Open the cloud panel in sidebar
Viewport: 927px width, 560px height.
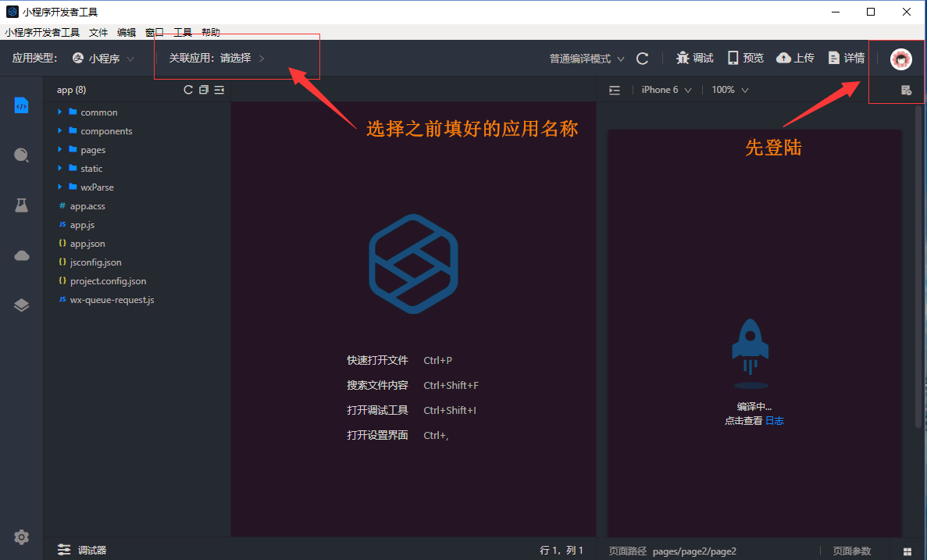pyautogui.click(x=21, y=255)
